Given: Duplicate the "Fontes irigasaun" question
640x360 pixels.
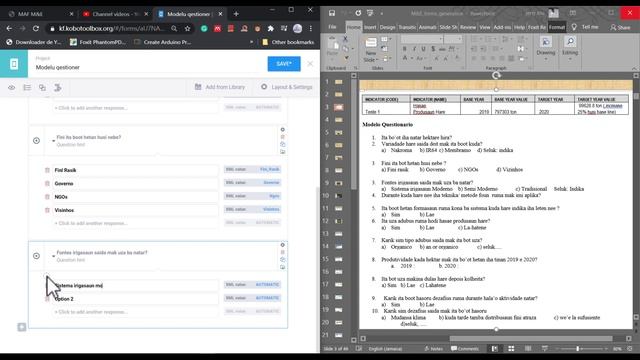Looking at the screenshot, I should (282, 260).
